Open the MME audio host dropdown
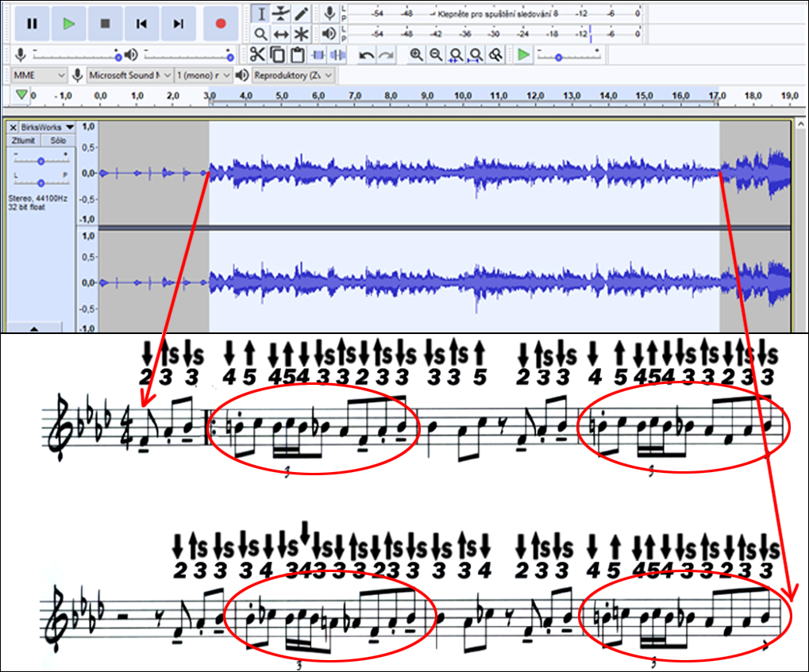809x672 pixels. pos(39,75)
